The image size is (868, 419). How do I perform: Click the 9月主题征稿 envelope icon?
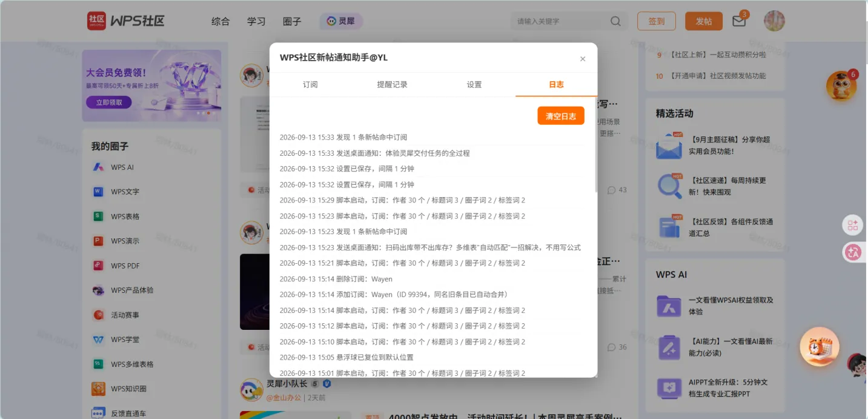(x=669, y=146)
